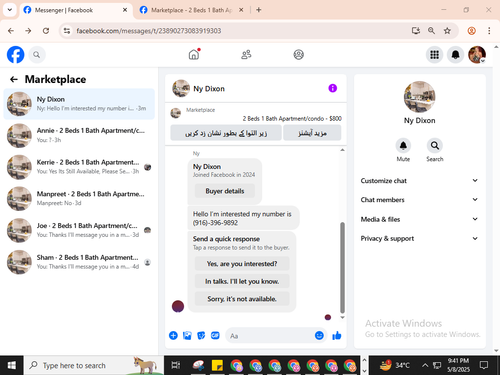Close the Marketplace browser tab

(x=241, y=10)
